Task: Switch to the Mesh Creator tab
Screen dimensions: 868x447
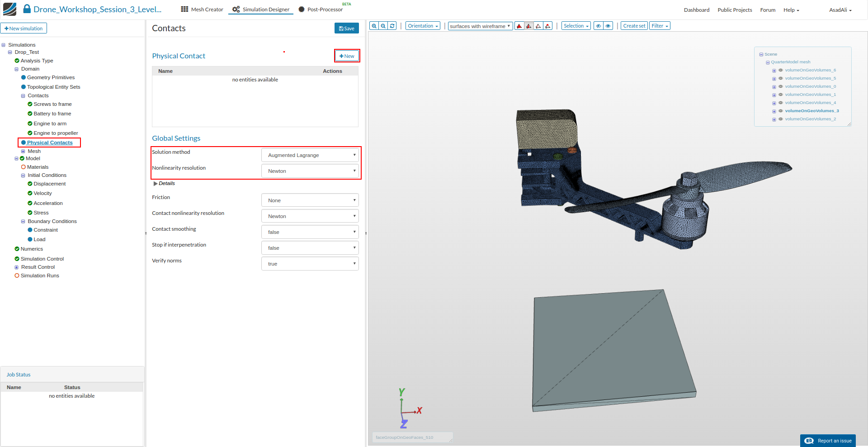Action: [202, 10]
